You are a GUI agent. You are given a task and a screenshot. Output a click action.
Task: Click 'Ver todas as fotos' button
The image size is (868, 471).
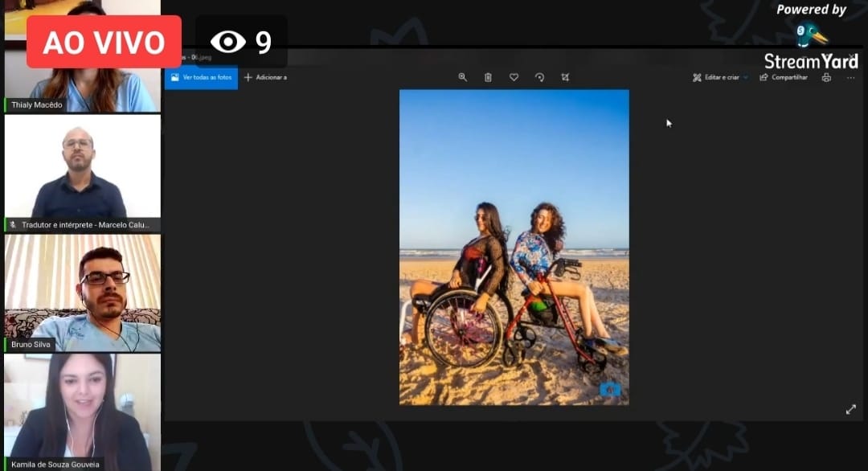coord(201,77)
